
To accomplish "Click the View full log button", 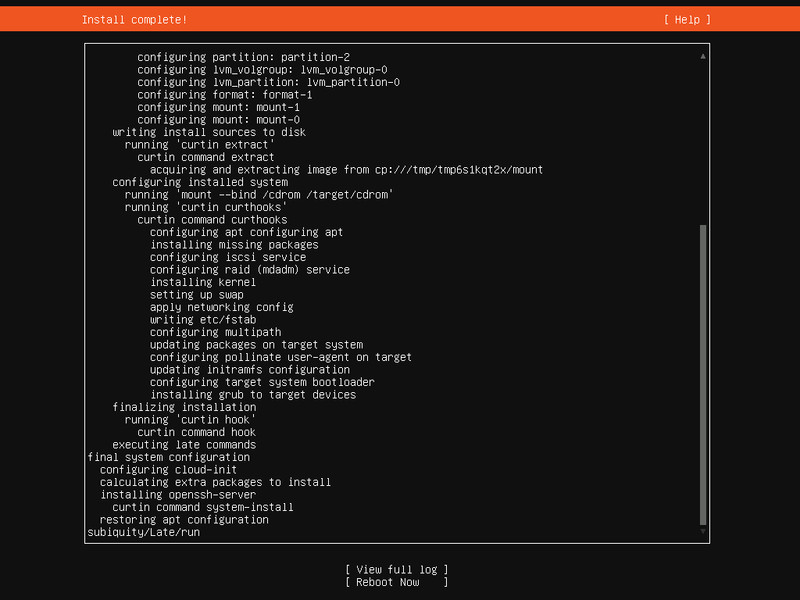I will [396, 569].
